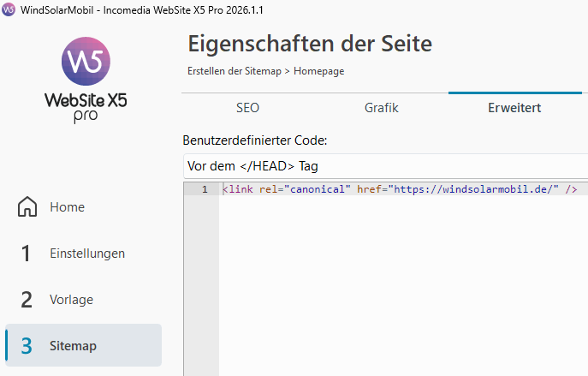Click the step number 3 icon
The image size is (588, 376).
click(27, 346)
